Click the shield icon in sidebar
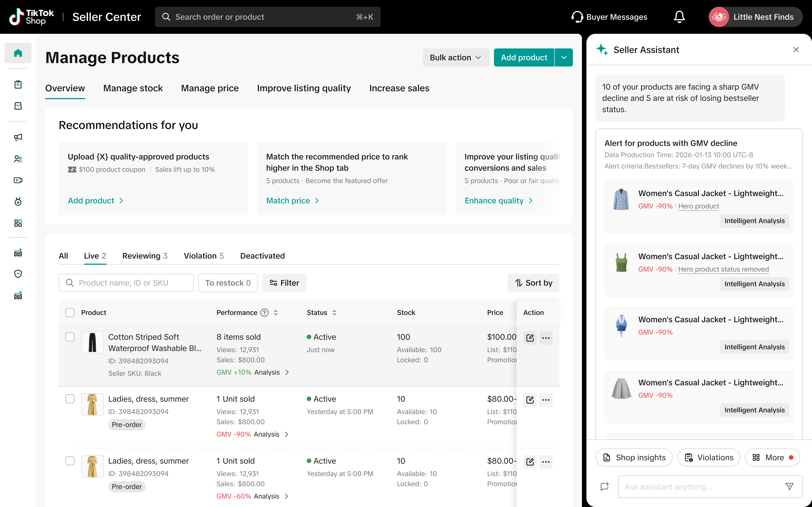812x507 pixels. (18, 274)
